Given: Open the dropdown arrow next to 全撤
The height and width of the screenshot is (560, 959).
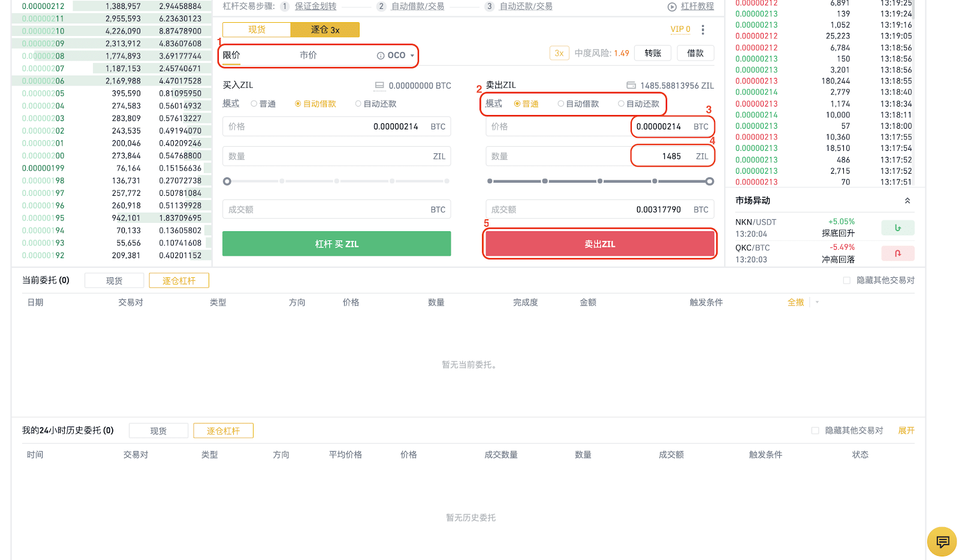Looking at the screenshot, I should [x=817, y=302].
